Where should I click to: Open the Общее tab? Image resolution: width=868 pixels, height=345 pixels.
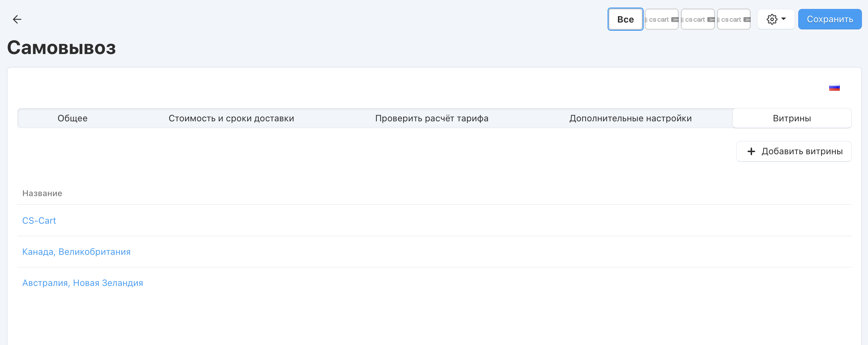point(73,118)
